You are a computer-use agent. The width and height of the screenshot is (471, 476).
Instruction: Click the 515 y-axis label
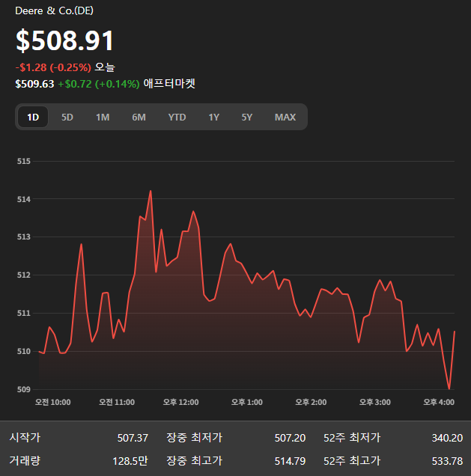pos(24,161)
